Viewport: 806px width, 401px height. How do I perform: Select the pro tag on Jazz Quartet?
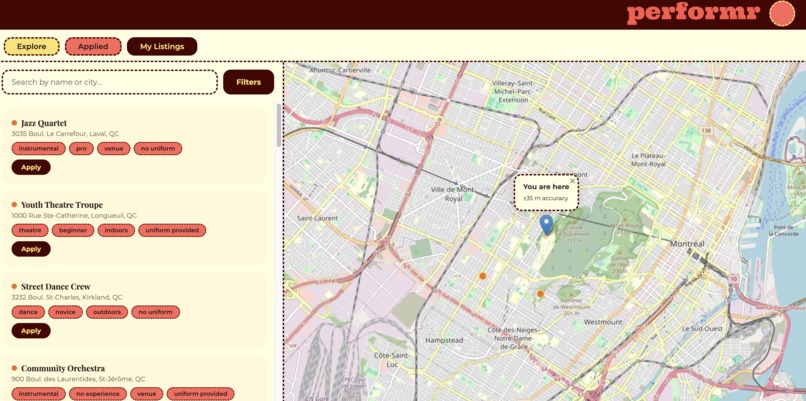point(81,149)
